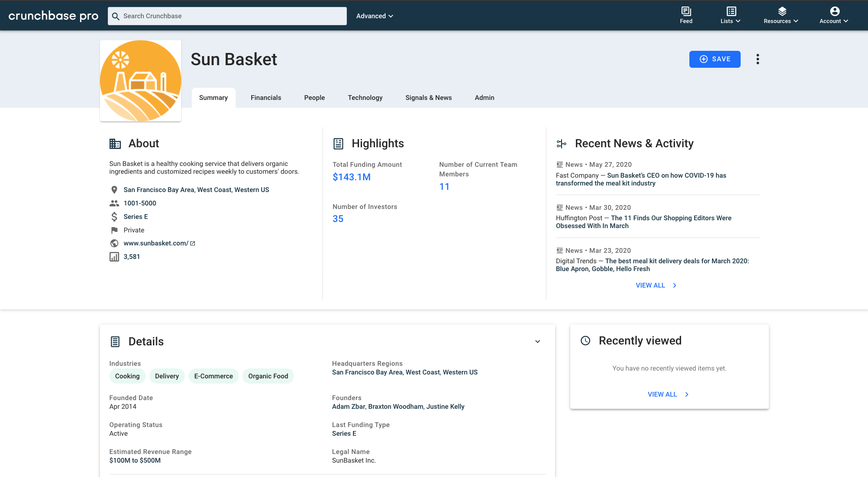Open the Advanced search dropdown
This screenshot has width=868, height=477.
pos(374,16)
